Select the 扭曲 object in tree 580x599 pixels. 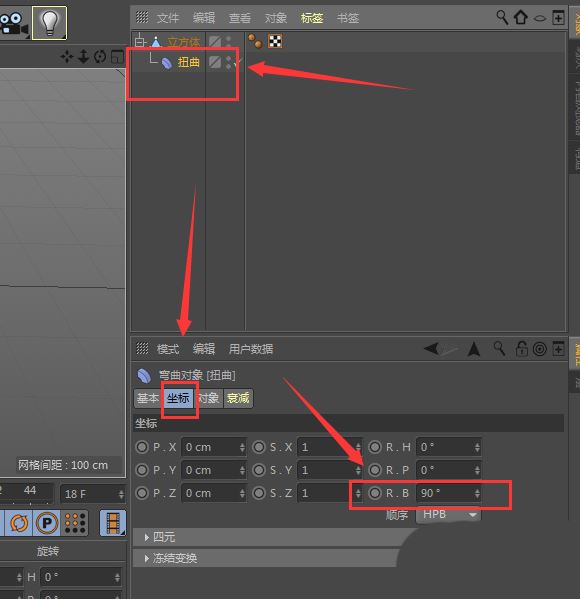click(188, 62)
